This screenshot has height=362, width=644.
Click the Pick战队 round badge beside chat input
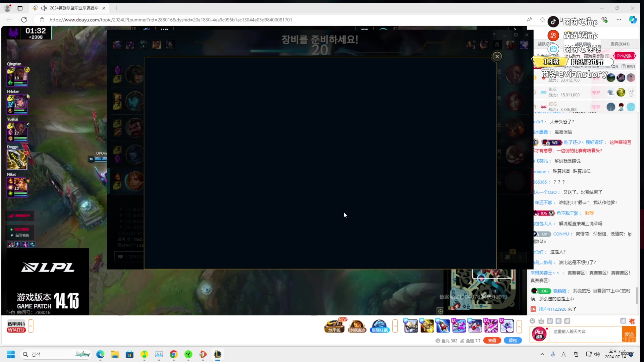[x=539, y=334]
